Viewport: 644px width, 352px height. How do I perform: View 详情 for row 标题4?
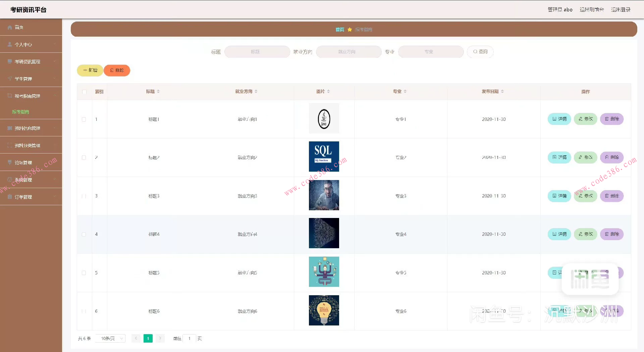(x=559, y=234)
